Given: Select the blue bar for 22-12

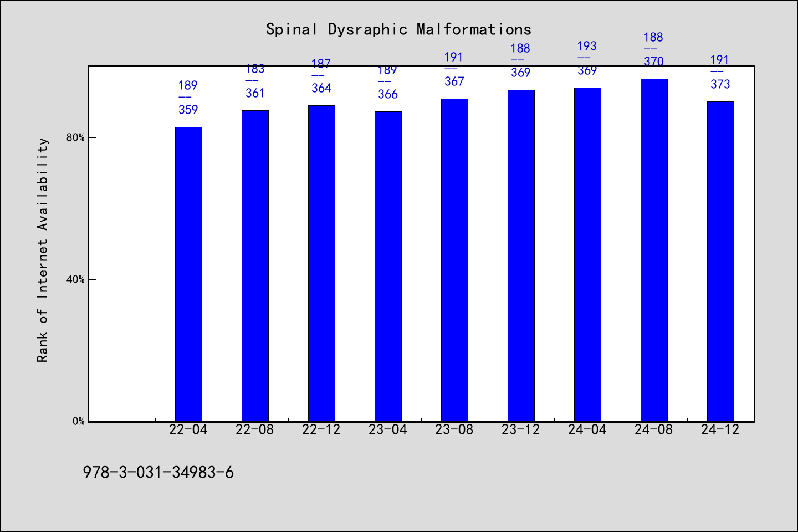Looking at the screenshot, I should point(321,264).
